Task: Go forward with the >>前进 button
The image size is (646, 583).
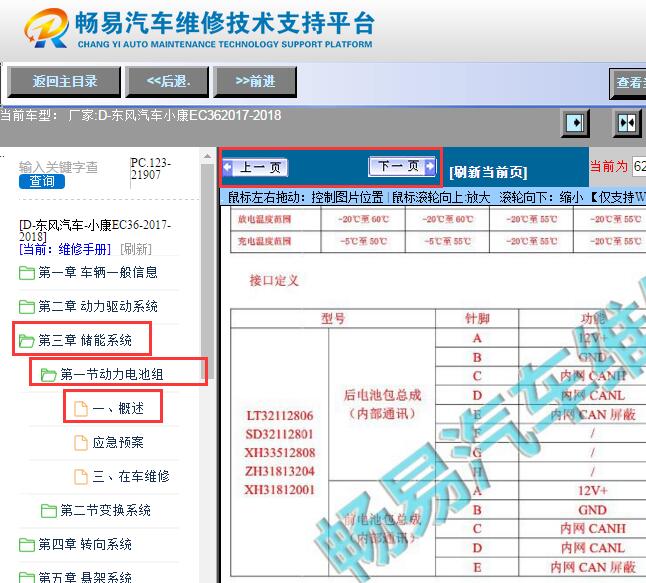Action: point(255,82)
